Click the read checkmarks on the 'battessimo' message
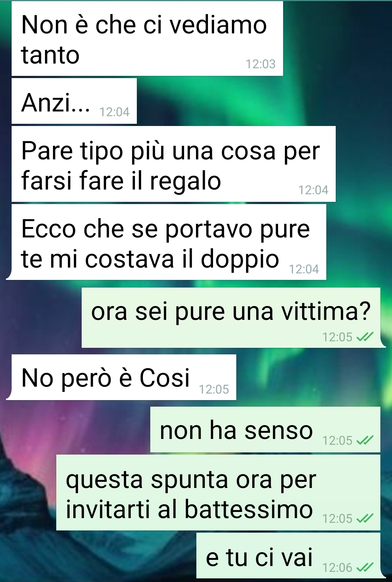Image resolution: width=392 pixels, height=582 pixels. tap(364, 518)
